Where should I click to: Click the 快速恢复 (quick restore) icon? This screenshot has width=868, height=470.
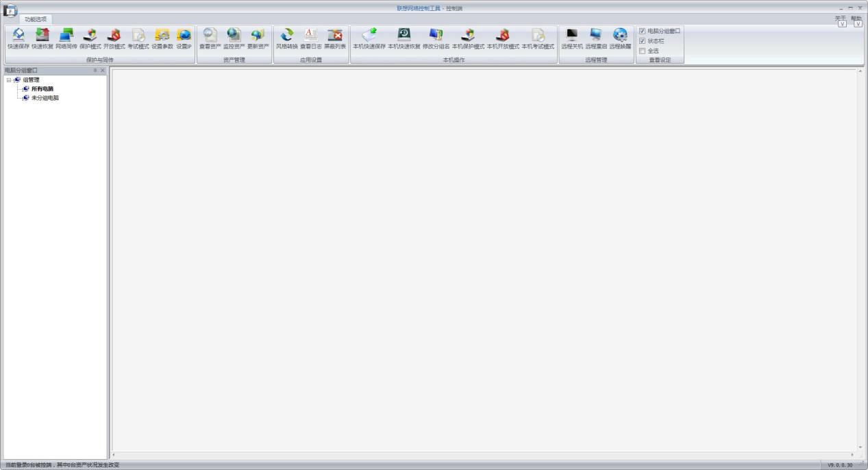pyautogui.click(x=42, y=39)
